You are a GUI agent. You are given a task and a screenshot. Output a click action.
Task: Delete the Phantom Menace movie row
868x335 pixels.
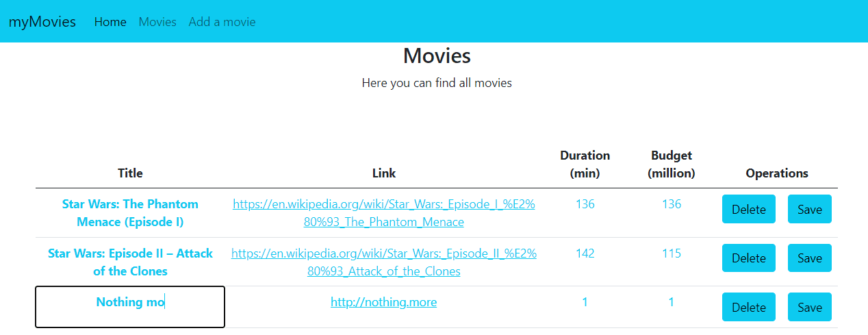(748, 210)
